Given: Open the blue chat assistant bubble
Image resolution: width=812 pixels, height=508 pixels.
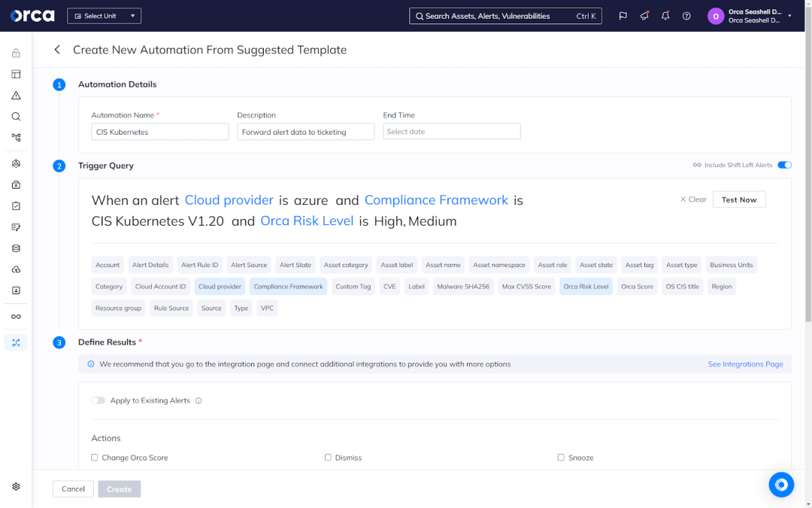Looking at the screenshot, I should click(781, 485).
